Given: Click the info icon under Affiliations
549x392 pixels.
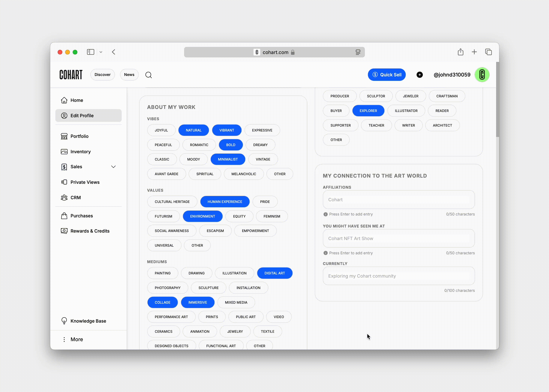Looking at the screenshot, I should tap(325, 214).
